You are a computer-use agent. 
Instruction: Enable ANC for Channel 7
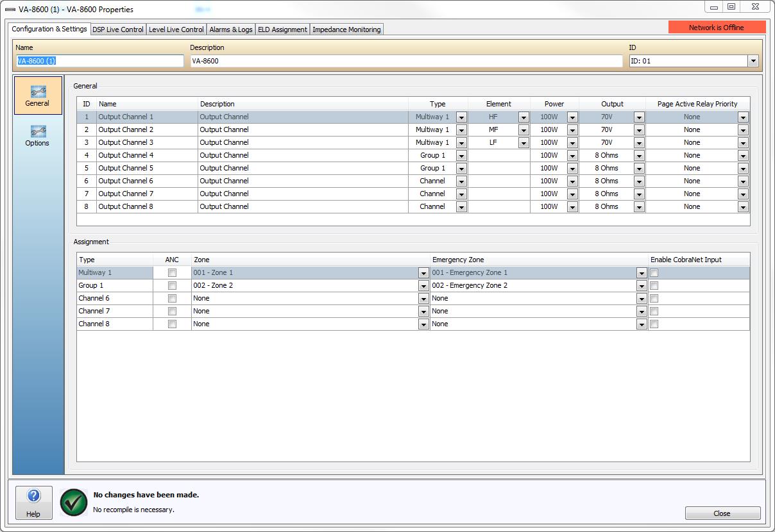(172, 312)
